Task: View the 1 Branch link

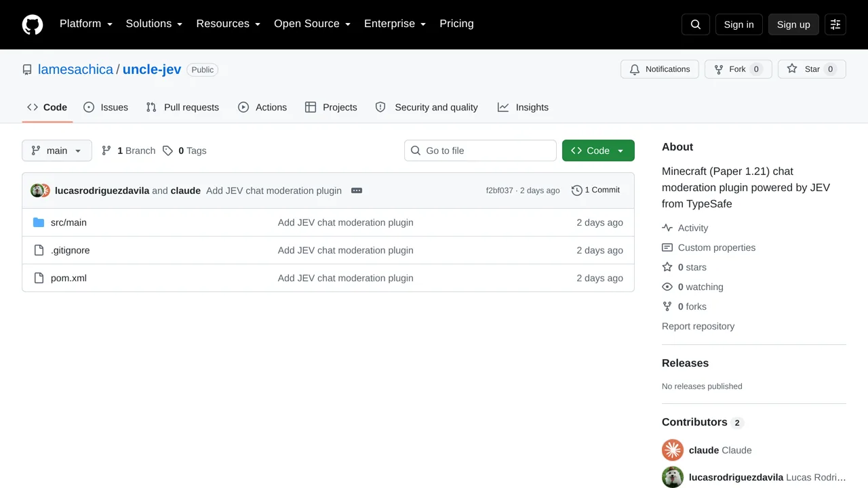Action: coord(128,150)
